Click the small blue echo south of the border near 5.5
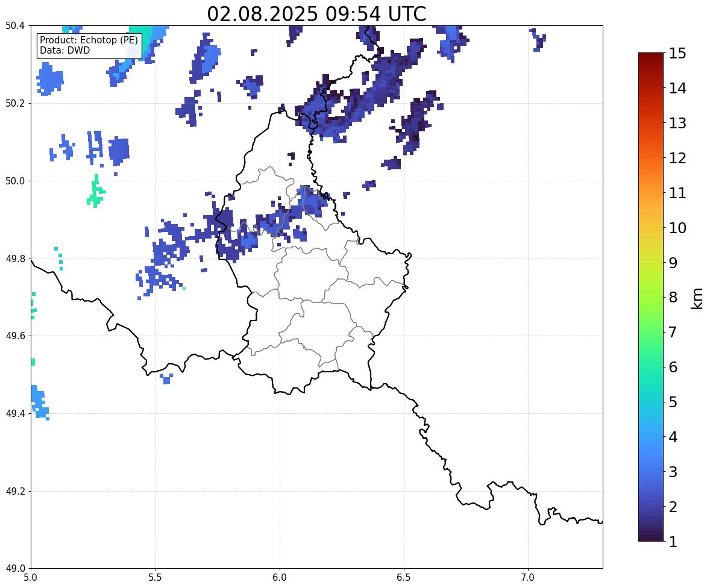 coord(166,379)
